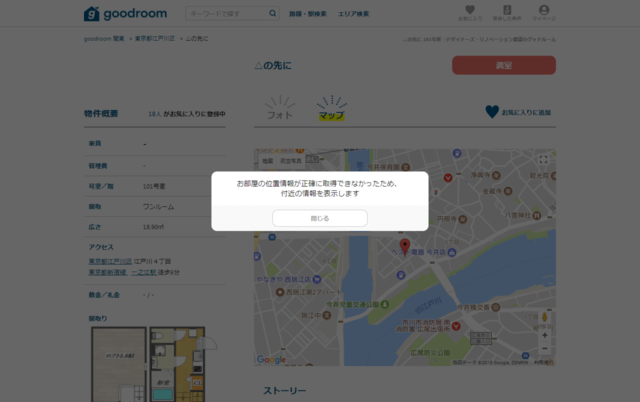Image resolution: width=640 pixels, height=402 pixels.
Task: Click the red location pin marker
Action: [404, 247]
